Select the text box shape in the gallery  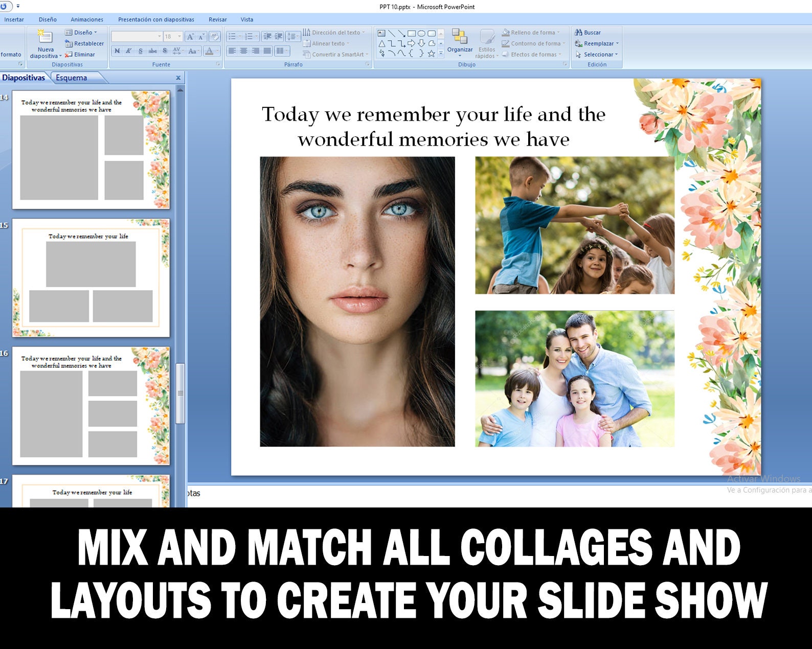tap(381, 33)
